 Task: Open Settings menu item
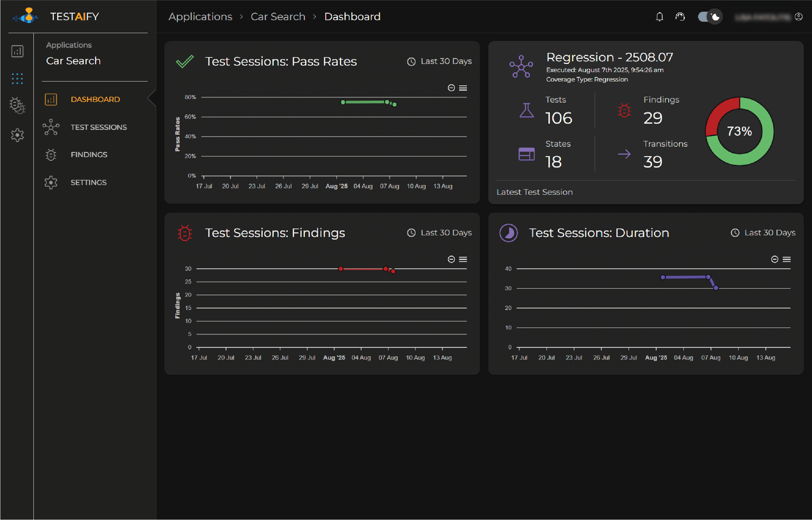point(89,183)
